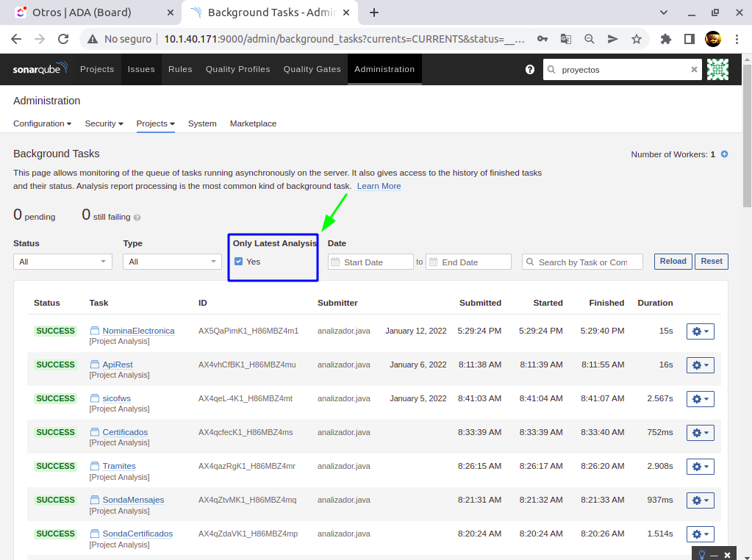Open the Configuration dropdown menu
This screenshot has height=560, width=752.
point(42,123)
